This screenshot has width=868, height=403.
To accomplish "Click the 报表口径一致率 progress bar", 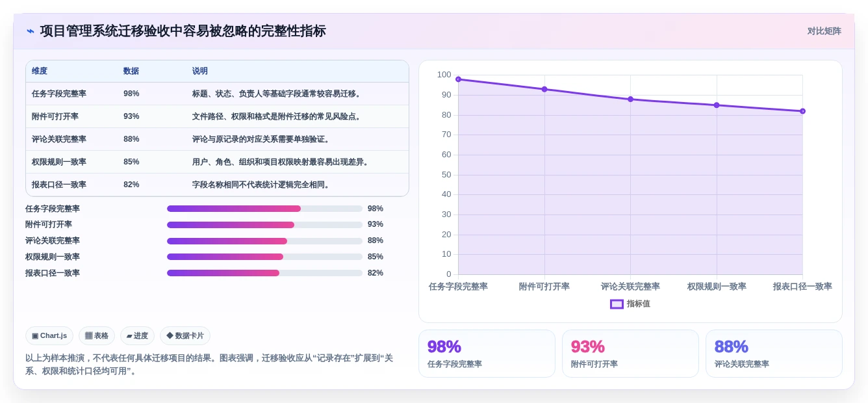I will point(264,273).
